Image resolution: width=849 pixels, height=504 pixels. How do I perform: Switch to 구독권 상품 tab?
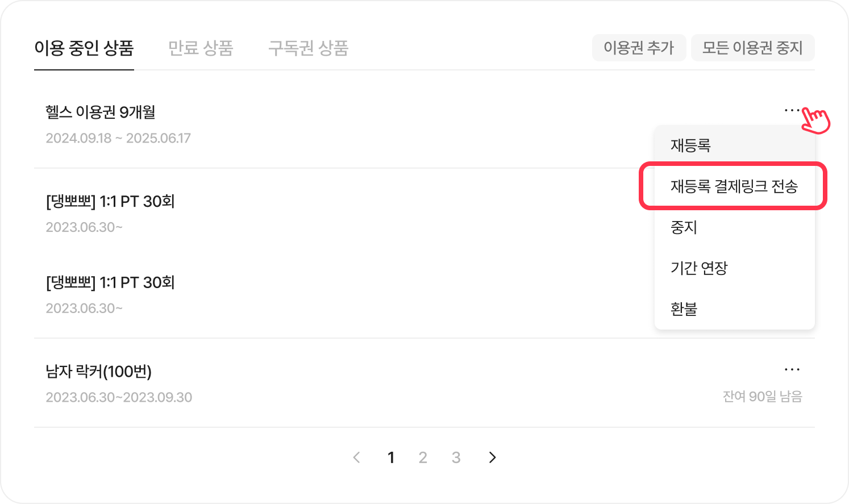308,48
